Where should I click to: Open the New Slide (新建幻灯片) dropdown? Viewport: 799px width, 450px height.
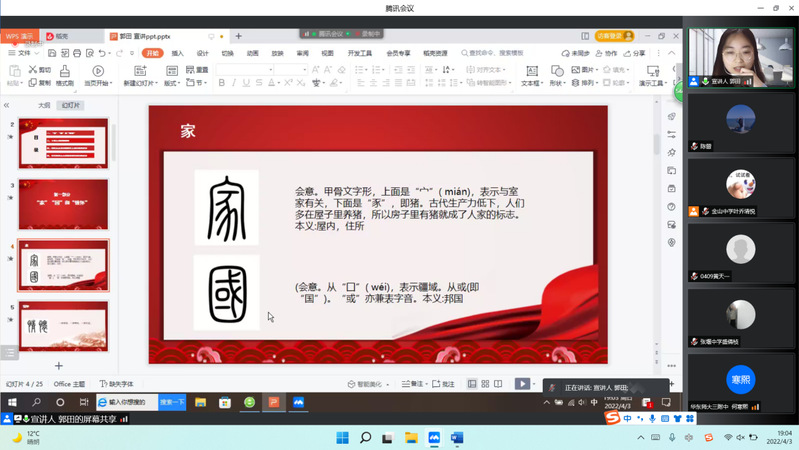pyautogui.click(x=139, y=83)
